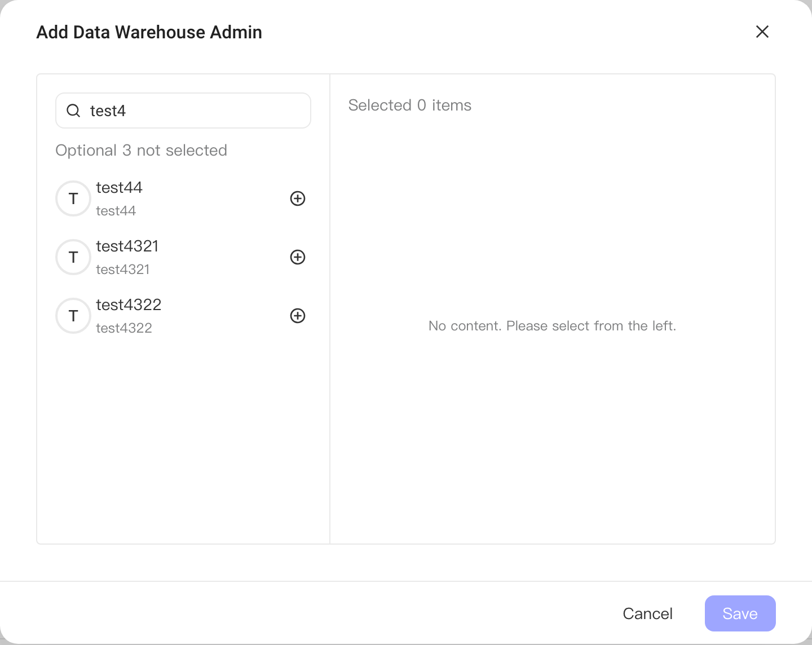Click the magnifier search icon
The image size is (812, 645).
click(73, 111)
